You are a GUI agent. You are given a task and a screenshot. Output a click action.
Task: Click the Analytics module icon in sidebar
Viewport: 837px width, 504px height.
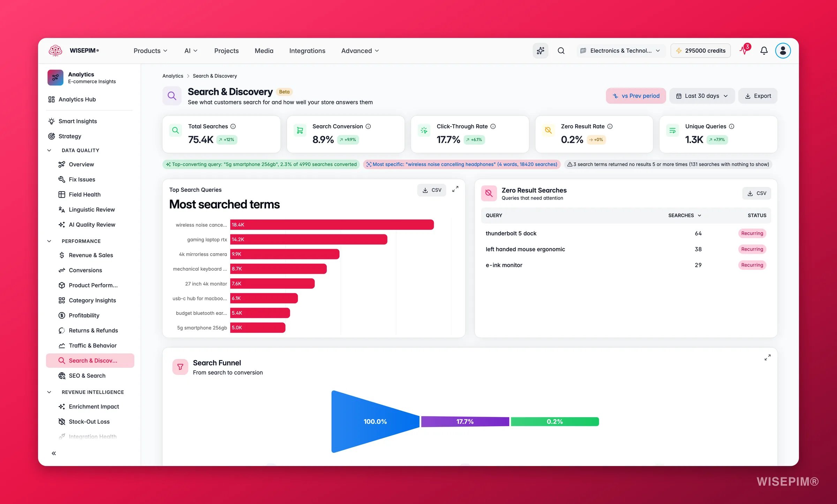point(55,77)
